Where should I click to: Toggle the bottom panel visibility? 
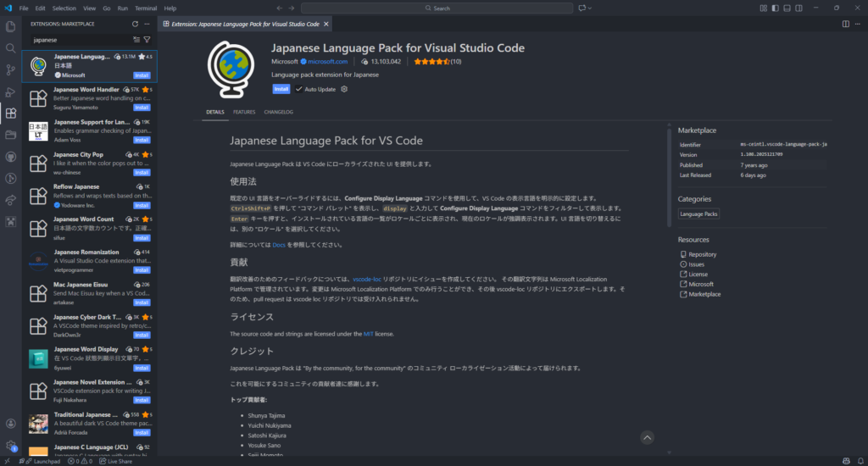788,8
